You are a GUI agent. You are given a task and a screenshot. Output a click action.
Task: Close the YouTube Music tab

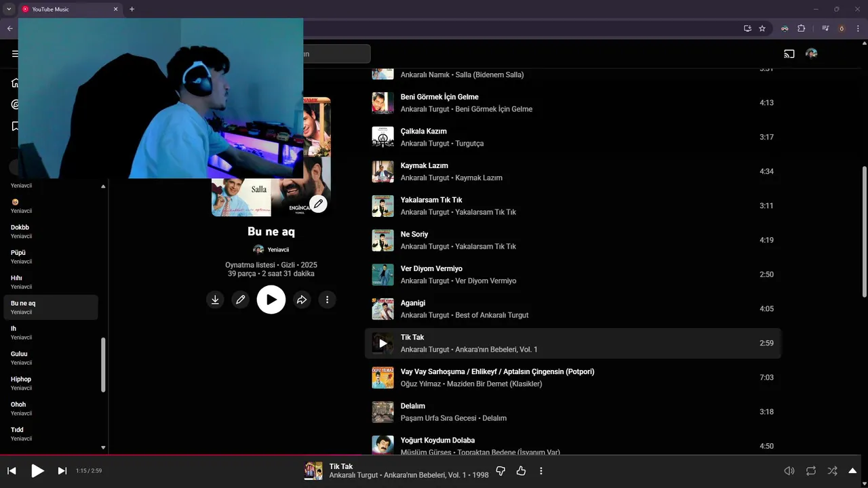tap(115, 9)
